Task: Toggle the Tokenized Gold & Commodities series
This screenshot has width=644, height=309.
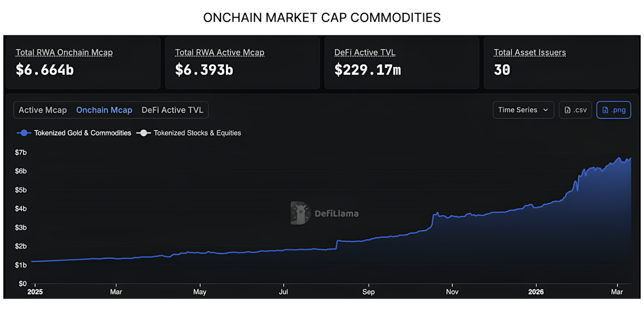Action: 82,133
